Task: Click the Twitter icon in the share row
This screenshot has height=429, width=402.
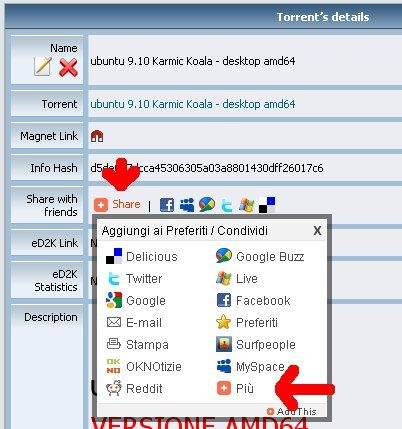Action: [x=227, y=205]
